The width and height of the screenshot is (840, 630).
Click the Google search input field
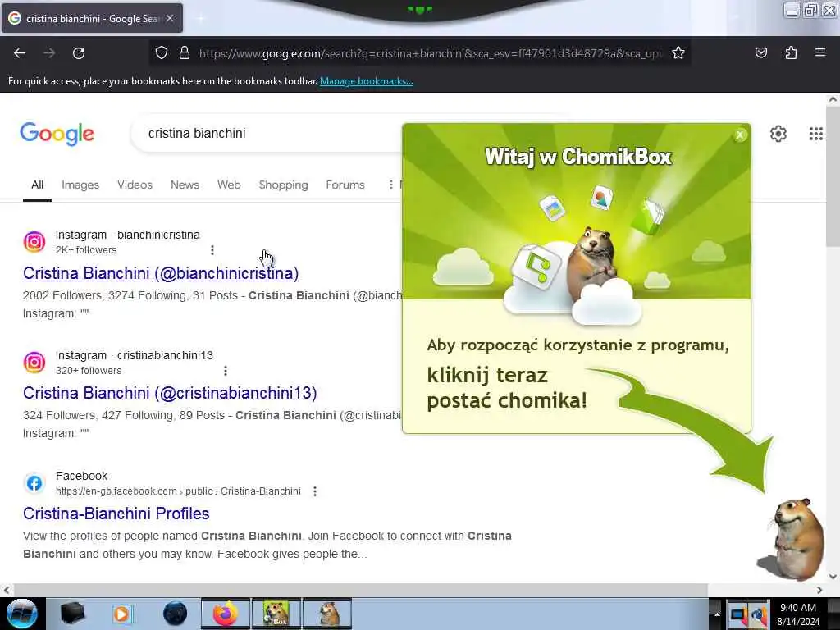(268, 134)
